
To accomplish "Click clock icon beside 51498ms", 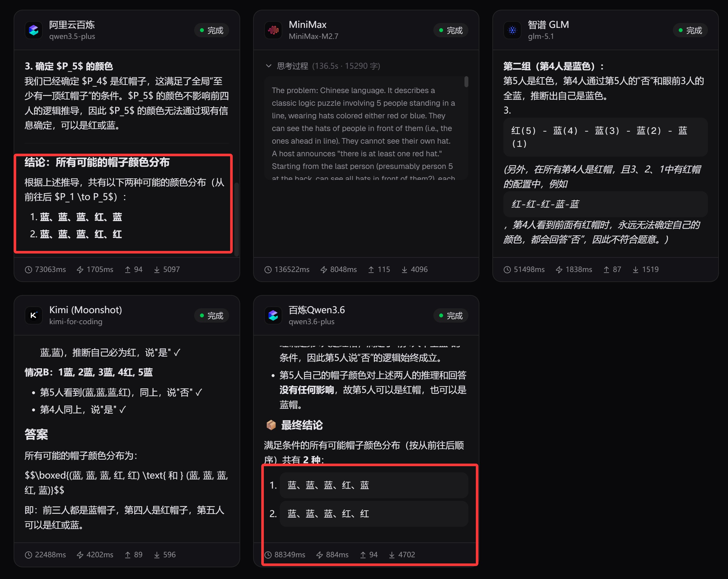I will click(507, 270).
